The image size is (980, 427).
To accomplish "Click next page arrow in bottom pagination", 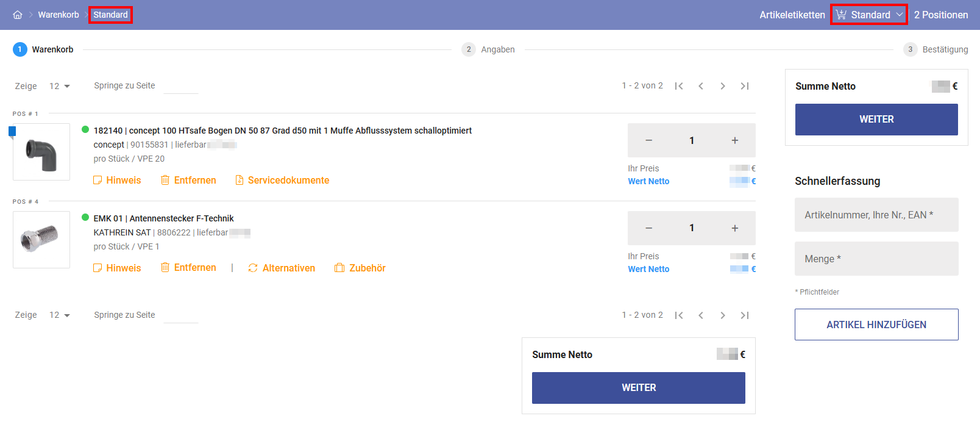I will (722, 315).
